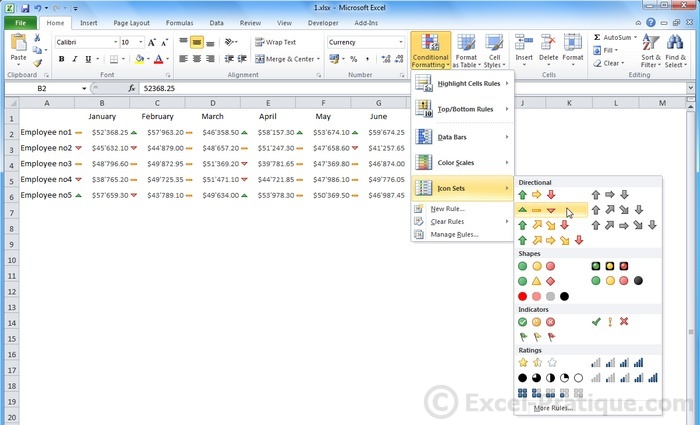The width and height of the screenshot is (700, 425).
Task: Click the formula bar input showing 52368.25
Action: tap(413, 88)
